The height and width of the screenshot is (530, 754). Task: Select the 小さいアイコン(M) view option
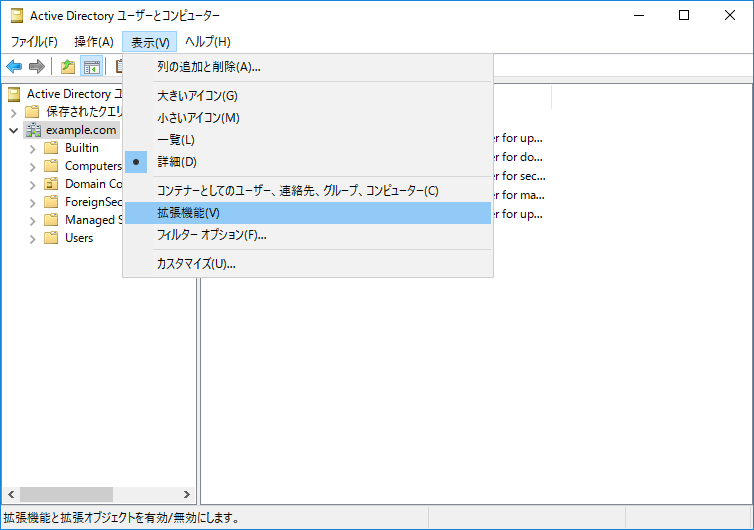pos(308,118)
